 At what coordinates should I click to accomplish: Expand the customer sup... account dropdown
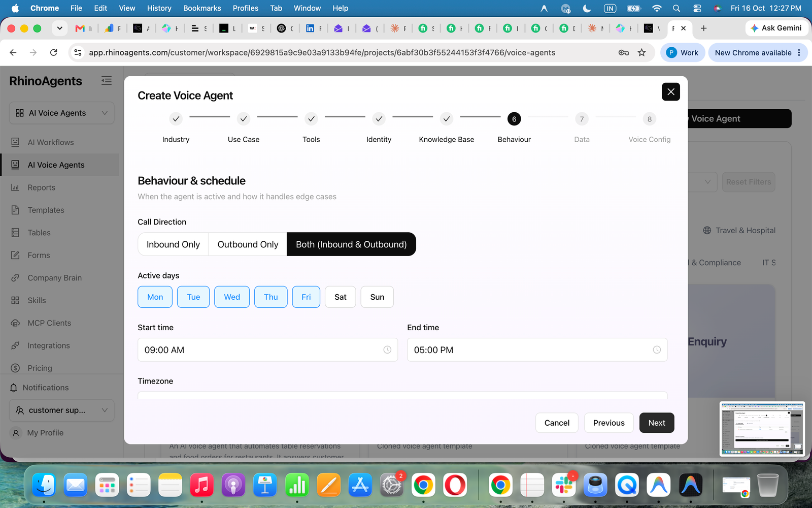tap(62, 410)
